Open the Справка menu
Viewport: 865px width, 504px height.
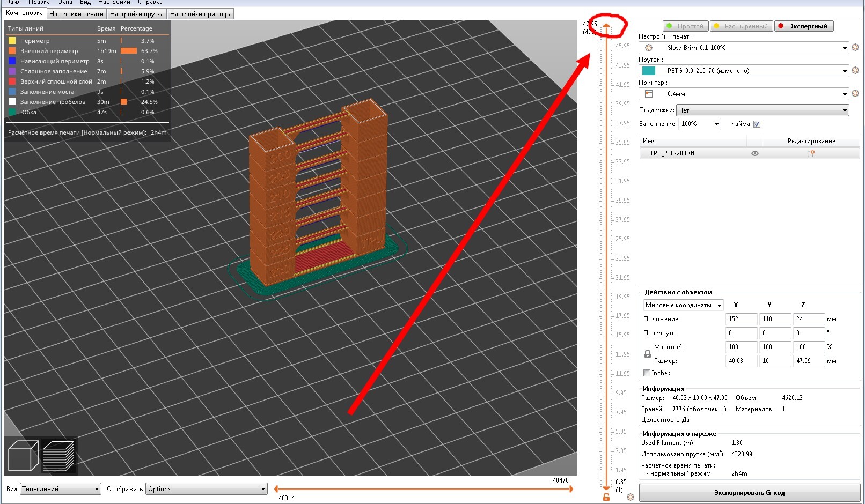coord(150,2)
